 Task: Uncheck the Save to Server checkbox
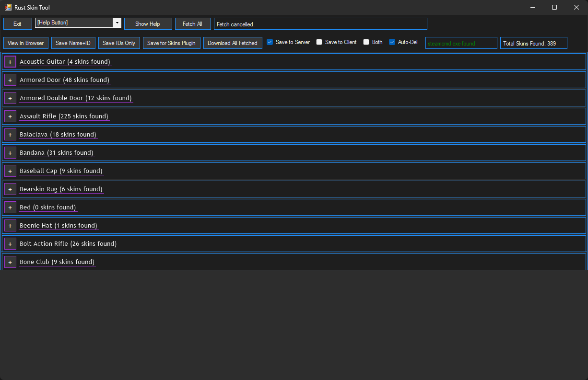point(270,42)
